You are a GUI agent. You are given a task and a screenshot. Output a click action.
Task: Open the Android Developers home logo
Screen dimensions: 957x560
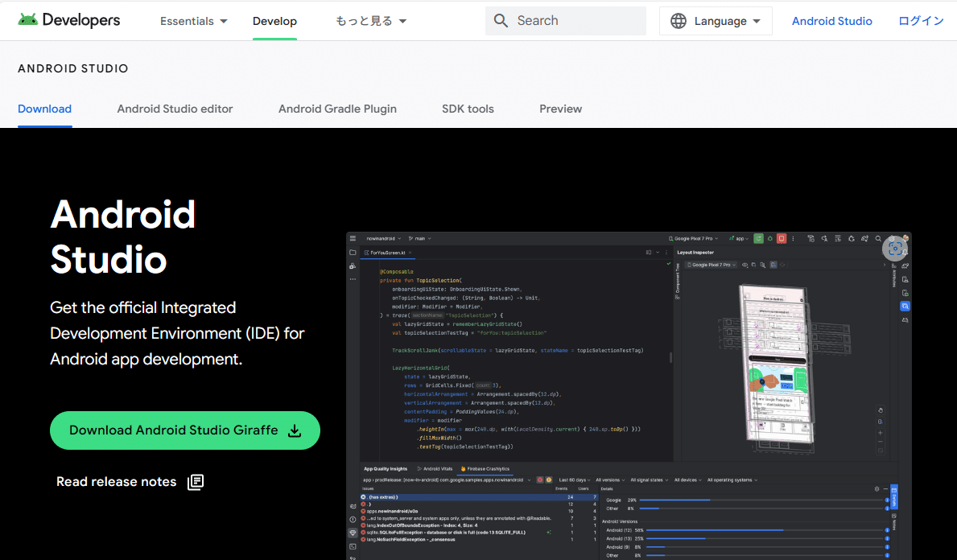(x=69, y=20)
